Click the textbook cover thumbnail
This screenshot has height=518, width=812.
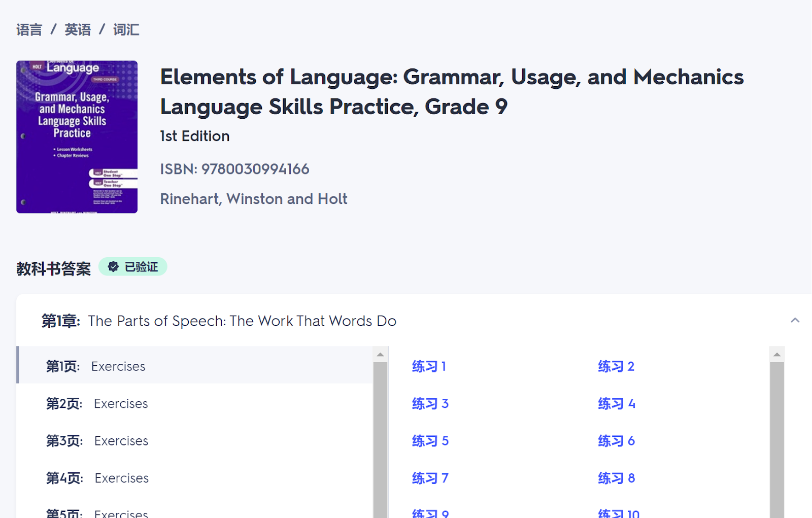(x=77, y=137)
